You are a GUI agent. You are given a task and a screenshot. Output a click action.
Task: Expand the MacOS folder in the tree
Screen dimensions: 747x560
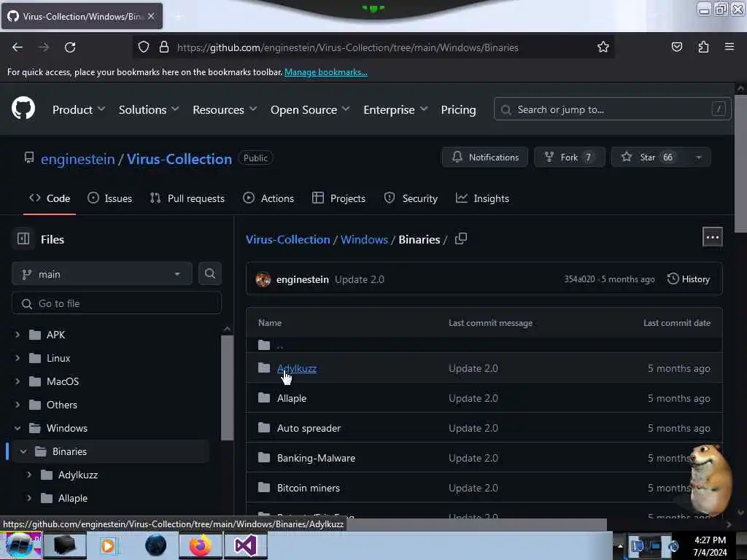(18, 381)
